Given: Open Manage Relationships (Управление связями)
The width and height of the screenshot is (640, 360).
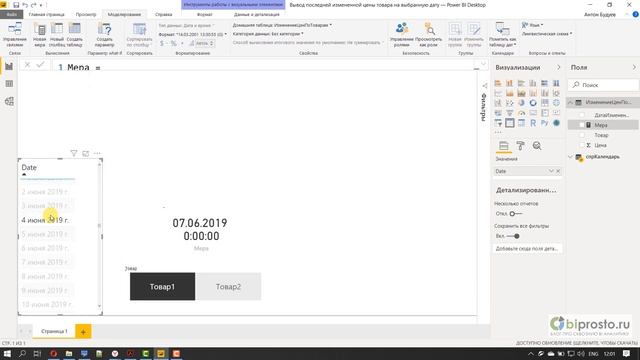Looking at the screenshot, I should pos(15,35).
